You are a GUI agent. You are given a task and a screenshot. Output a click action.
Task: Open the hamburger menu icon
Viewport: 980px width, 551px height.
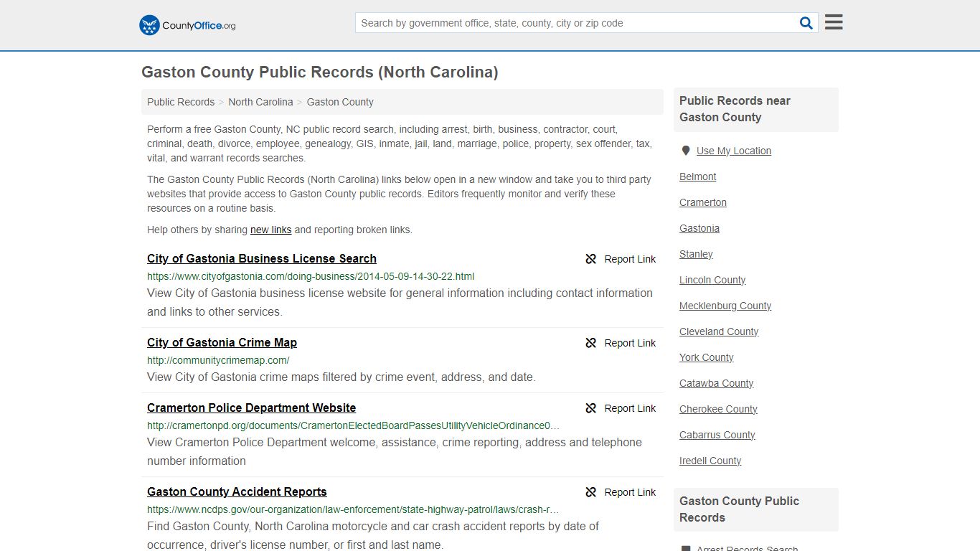(x=834, y=22)
